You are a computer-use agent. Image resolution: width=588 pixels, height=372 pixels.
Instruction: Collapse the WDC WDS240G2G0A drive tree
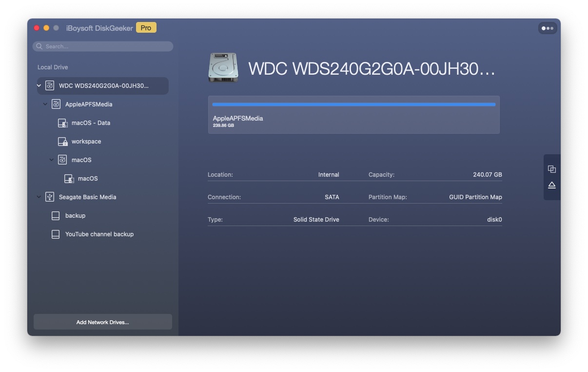click(39, 86)
